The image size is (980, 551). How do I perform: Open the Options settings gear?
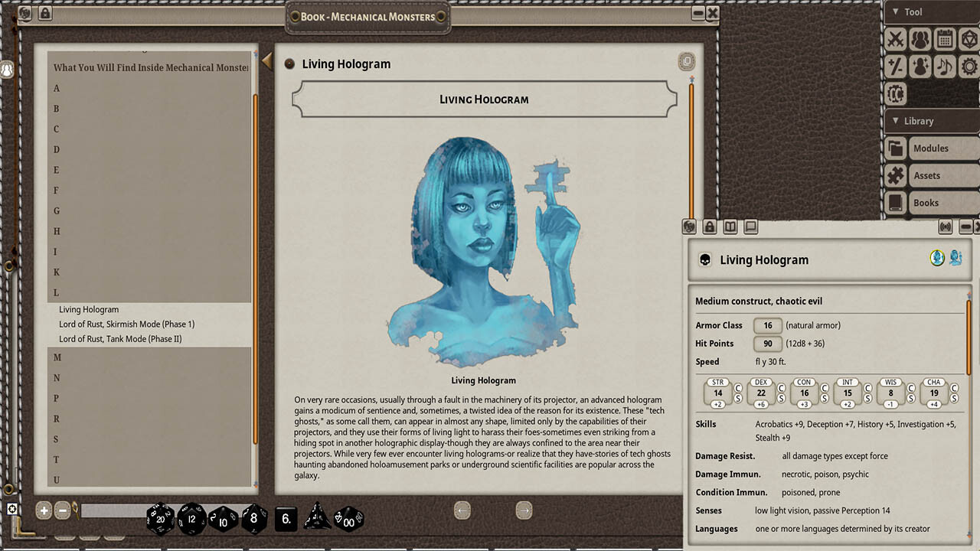969,67
